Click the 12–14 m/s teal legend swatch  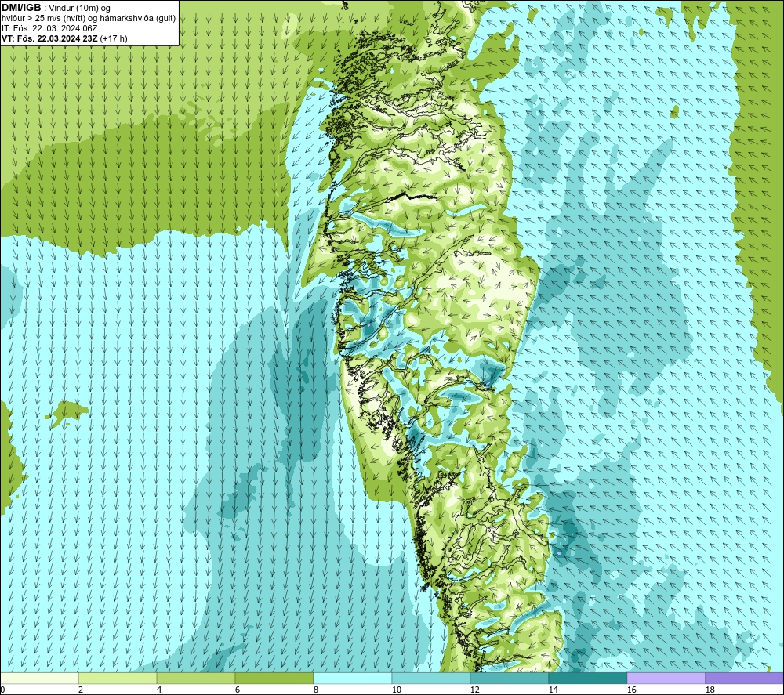(x=509, y=678)
